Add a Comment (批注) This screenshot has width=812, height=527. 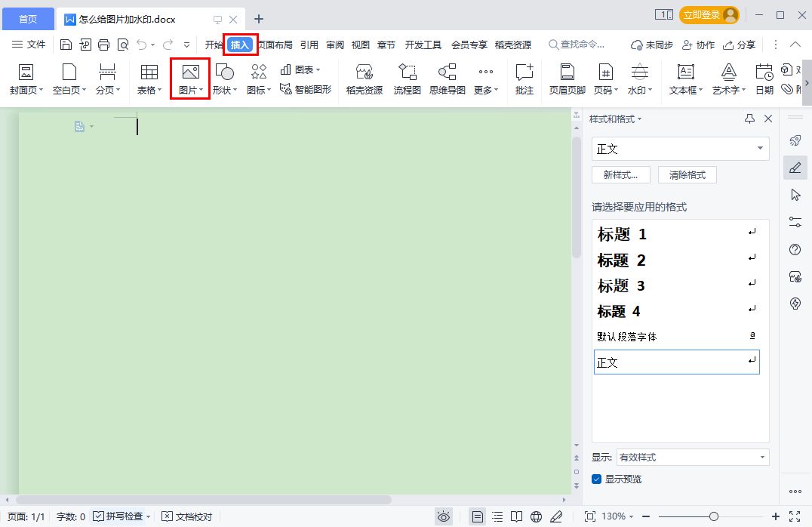(x=524, y=79)
